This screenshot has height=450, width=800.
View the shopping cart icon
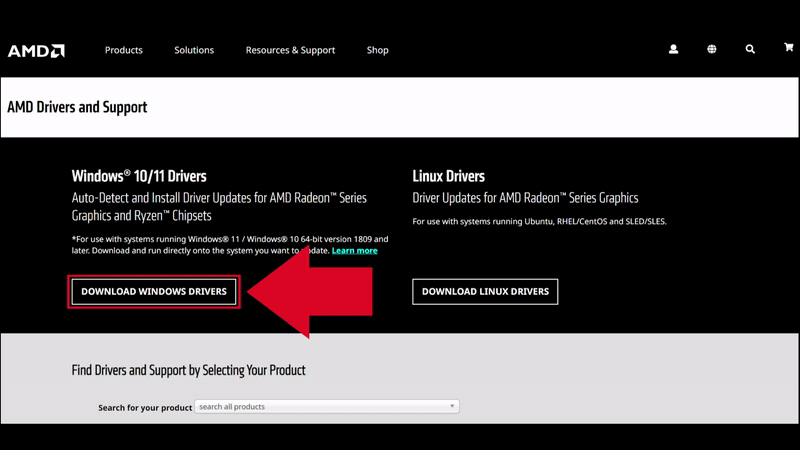point(788,49)
